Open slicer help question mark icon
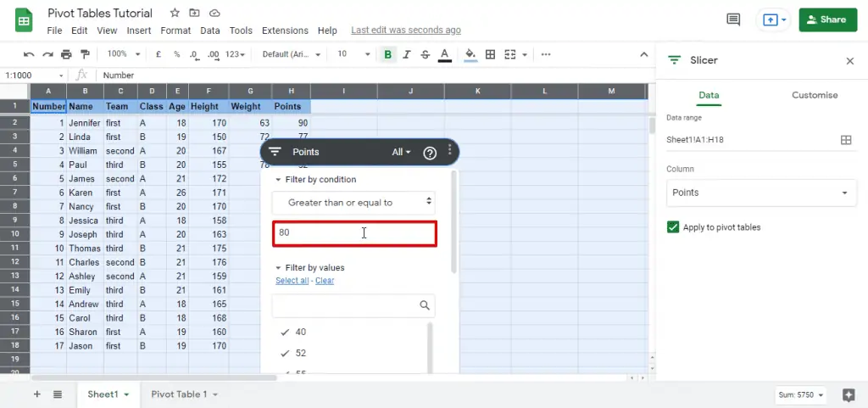Screen dimensions: 868x408 [x=430, y=153]
